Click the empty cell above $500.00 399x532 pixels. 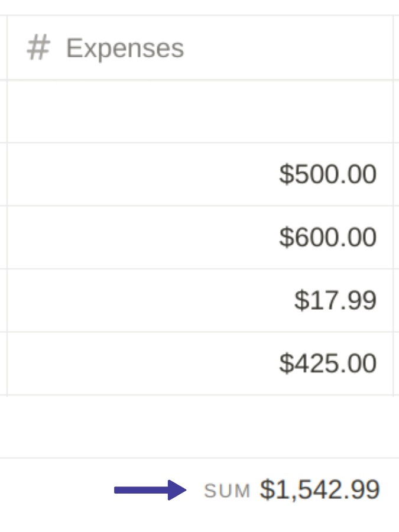[201, 110]
